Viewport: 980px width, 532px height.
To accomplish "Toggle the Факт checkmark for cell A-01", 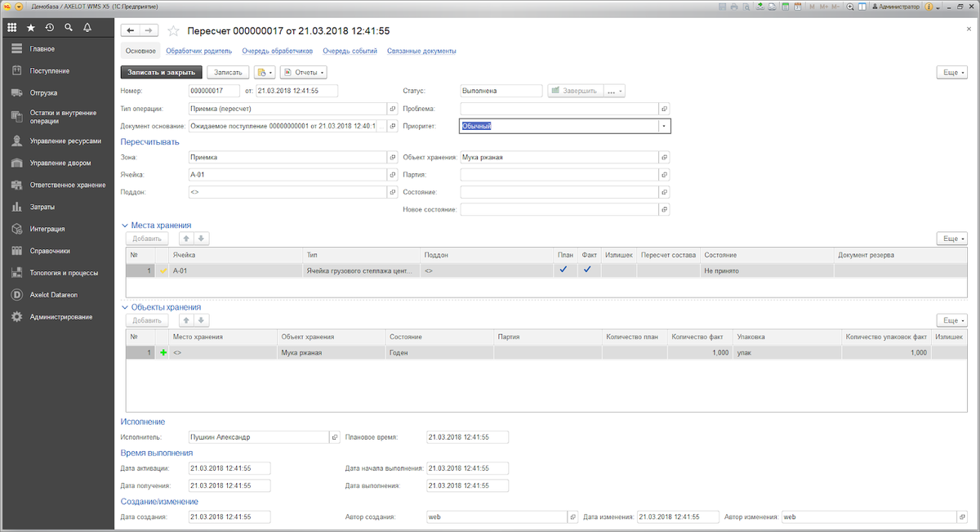I will click(587, 270).
